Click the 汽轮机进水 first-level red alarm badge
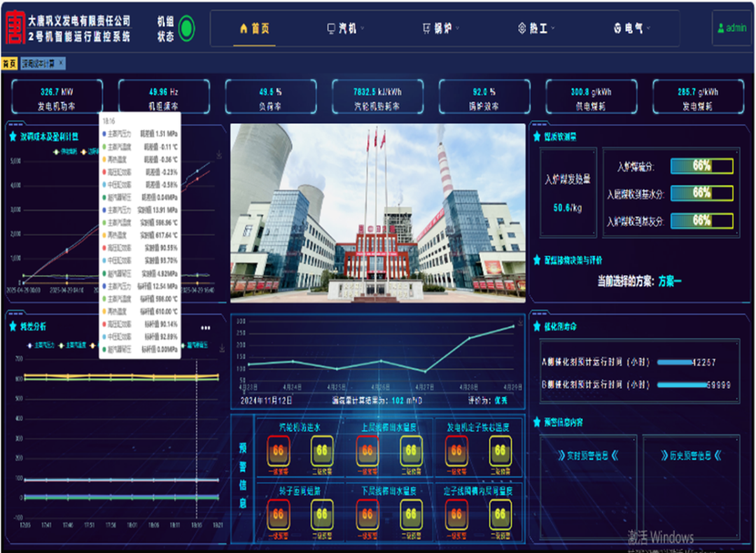This screenshot has height=553, width=756. (278, 451)
